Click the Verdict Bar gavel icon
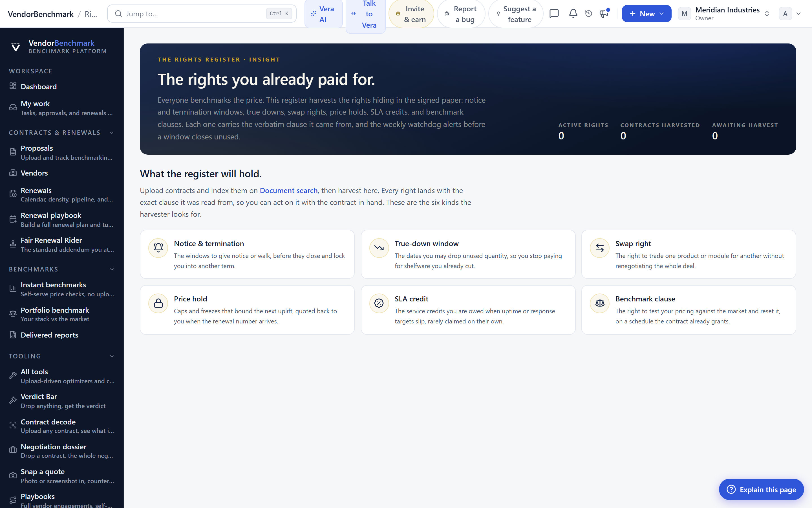812x508 pixels. tap(13, 400)
